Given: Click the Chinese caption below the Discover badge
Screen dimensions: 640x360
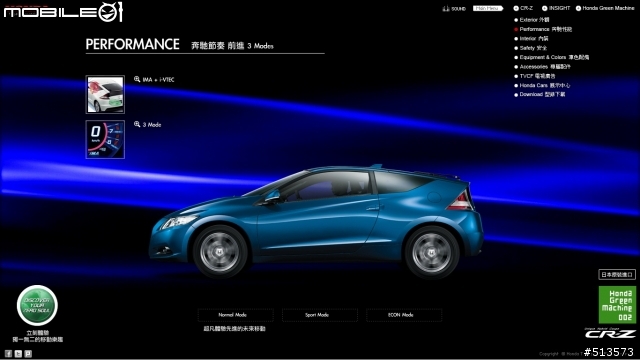Looking at the screenshot, I should coord(38,336).
